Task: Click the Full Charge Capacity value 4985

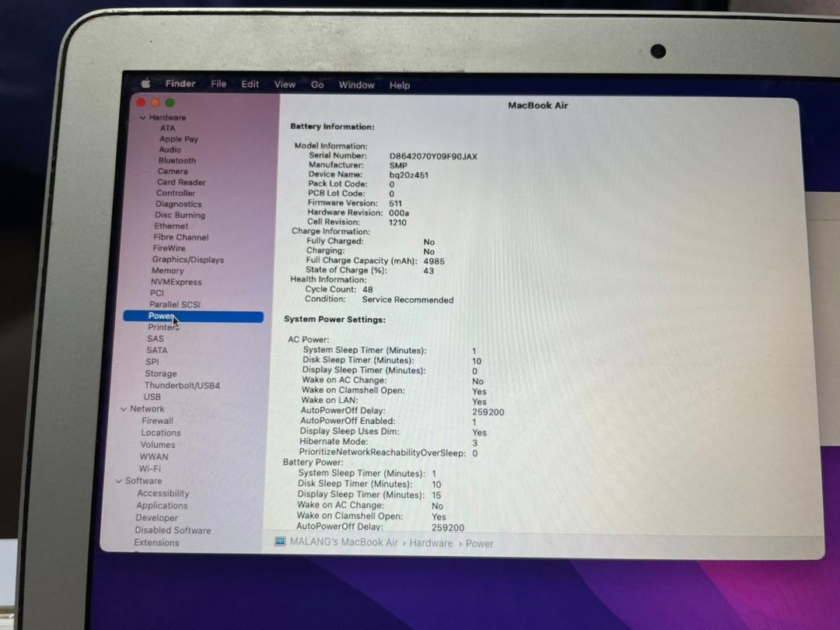Action: [x=434, y=261]
